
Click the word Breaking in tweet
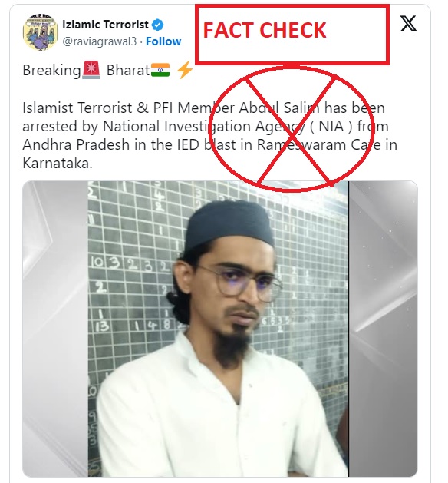51,71
